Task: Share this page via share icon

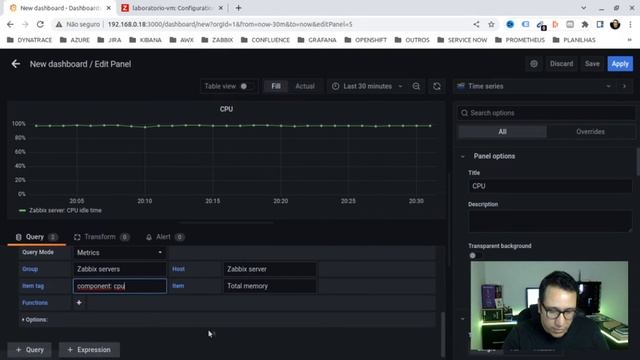Action: [476, 24]
